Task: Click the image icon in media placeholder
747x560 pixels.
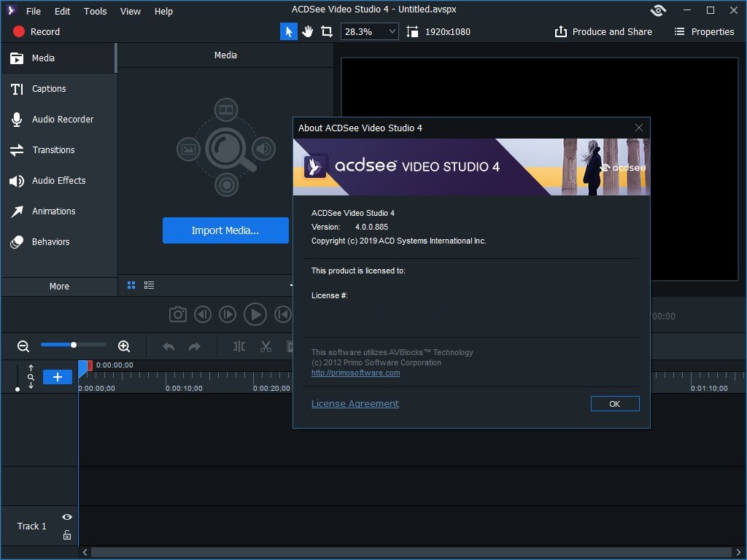Action: tap(188, 149)
